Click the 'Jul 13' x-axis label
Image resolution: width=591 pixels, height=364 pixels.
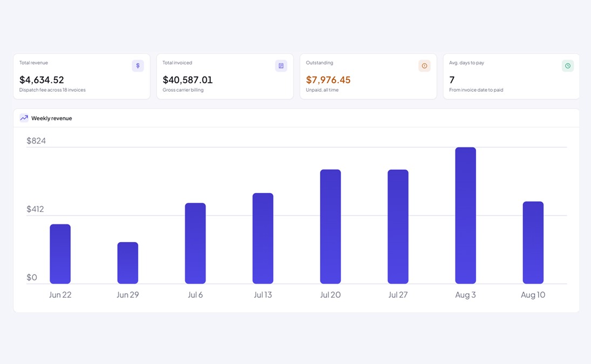coord(263,295)
